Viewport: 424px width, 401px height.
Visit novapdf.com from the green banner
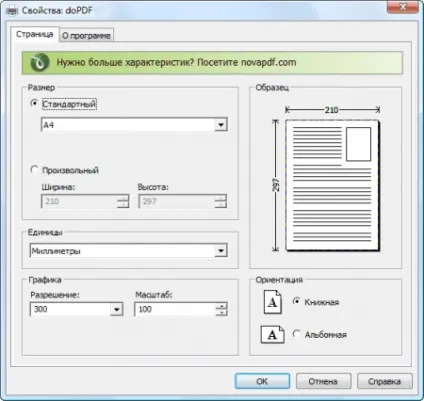pyautogui.click(x=269, y=62)
